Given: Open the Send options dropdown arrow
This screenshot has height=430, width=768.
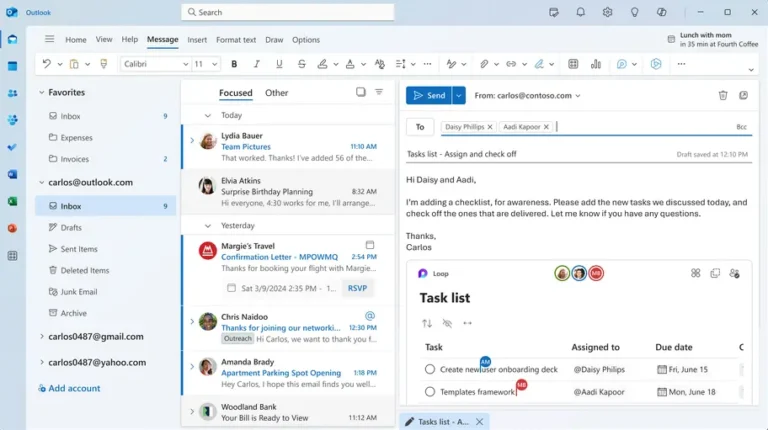Looking at the screenshot, I should [x=459, y=96].
